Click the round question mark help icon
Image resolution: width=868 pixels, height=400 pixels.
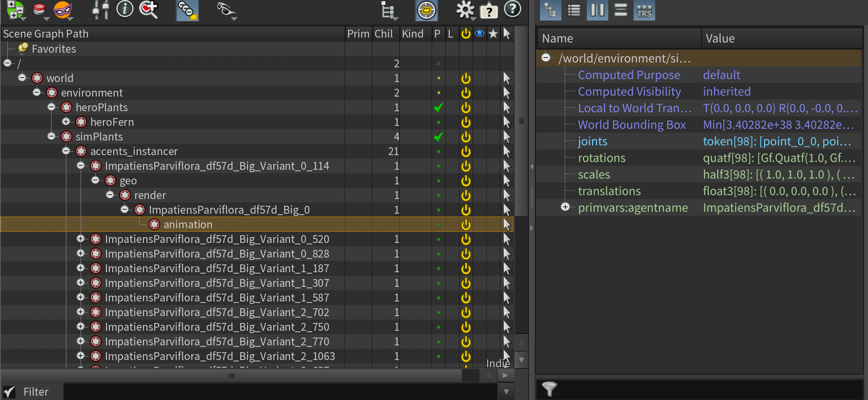(x=512, y=9)
